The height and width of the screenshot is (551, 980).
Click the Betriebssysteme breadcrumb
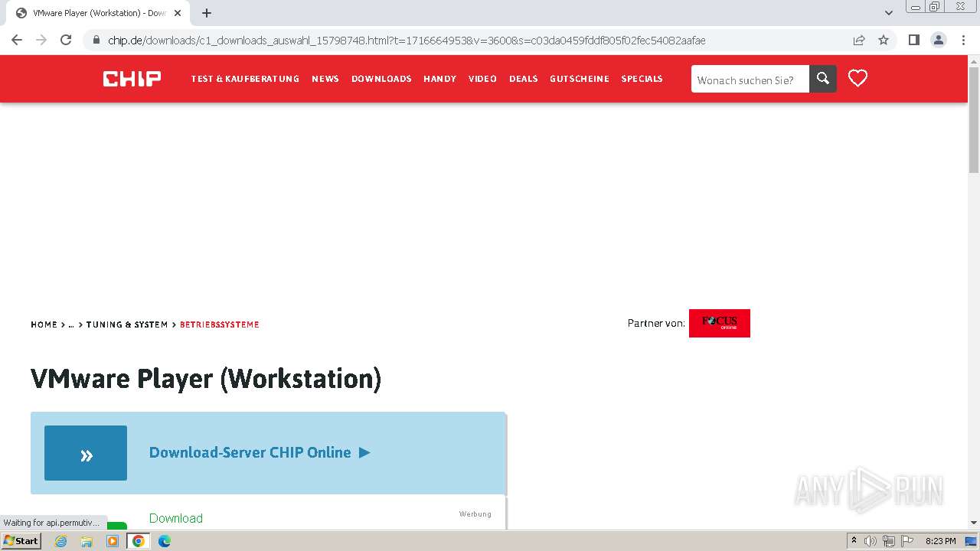pos(220,324)
